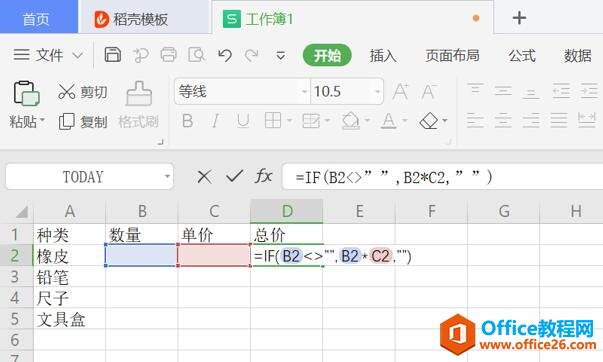This screenshot has height=362, width=603.
Task: Switch to 首页 tab
Action: click(x=38, y=18)
